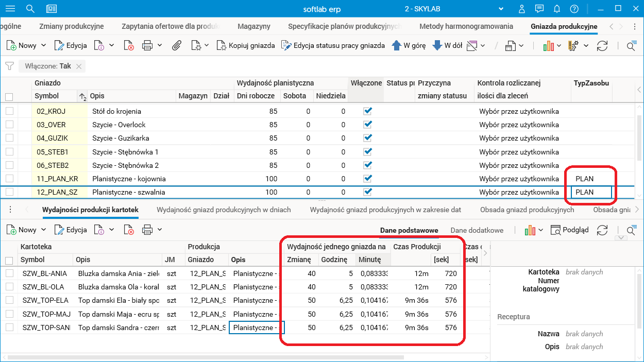Image resolution: width=644 pixels, height=362 pixels.
Task: Click the notifications bell icon
Action: pyautogui.click(x=557, y=9)
